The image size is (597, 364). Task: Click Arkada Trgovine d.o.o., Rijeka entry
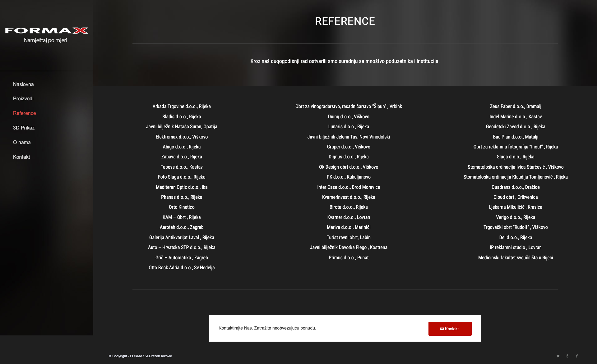182,107
